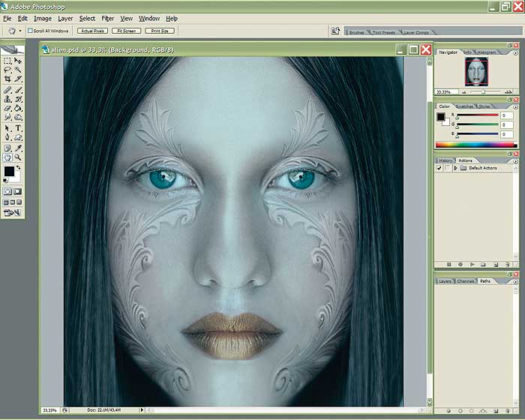Click the Actual Pixels button
This screenshot has height=420, width=525.
coord(92,31)
